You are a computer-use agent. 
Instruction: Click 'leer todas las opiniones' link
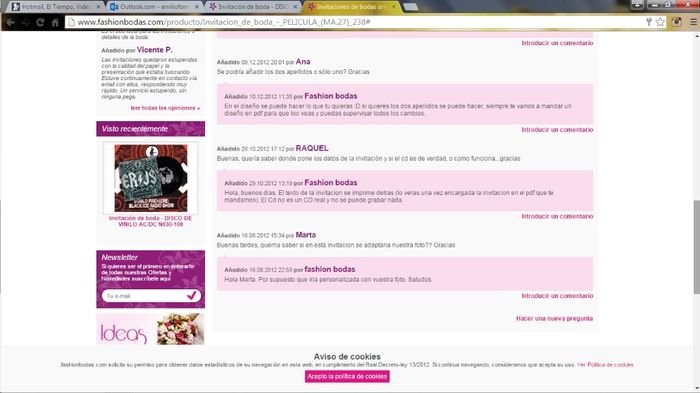coord(165,108)
